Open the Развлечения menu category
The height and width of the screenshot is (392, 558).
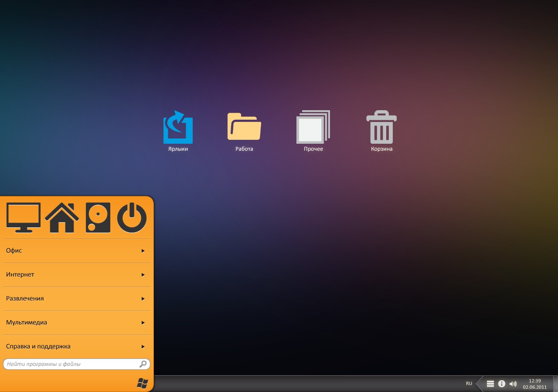[x=77, y=299]
